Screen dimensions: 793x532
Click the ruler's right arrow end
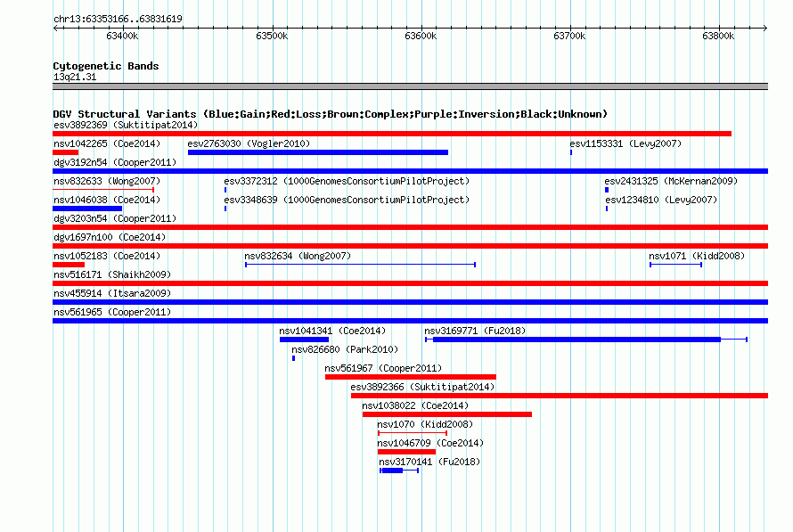(765, 29)
